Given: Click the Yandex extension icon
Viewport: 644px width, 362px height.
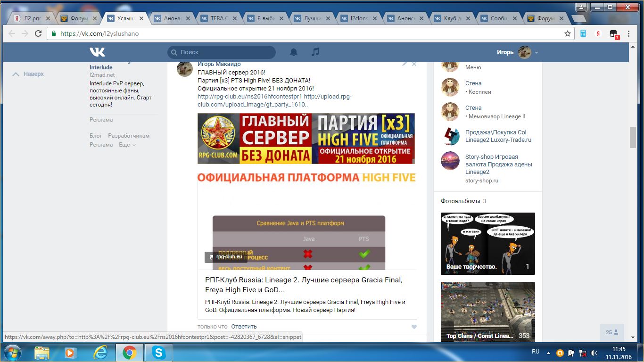Looking at the screenshot, I should point(598,33).
